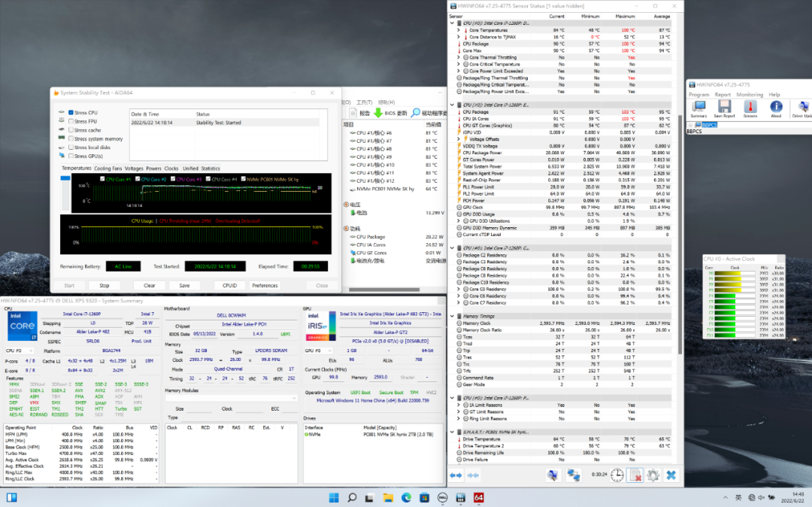Check the Stress system memory option

[x=71, y=138]
